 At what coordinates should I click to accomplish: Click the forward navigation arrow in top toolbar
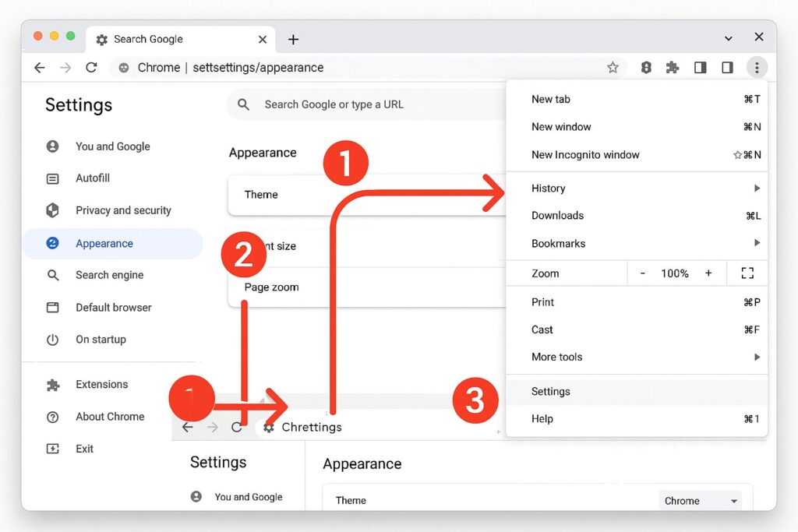pyautogui.click(x=65, y=68)
